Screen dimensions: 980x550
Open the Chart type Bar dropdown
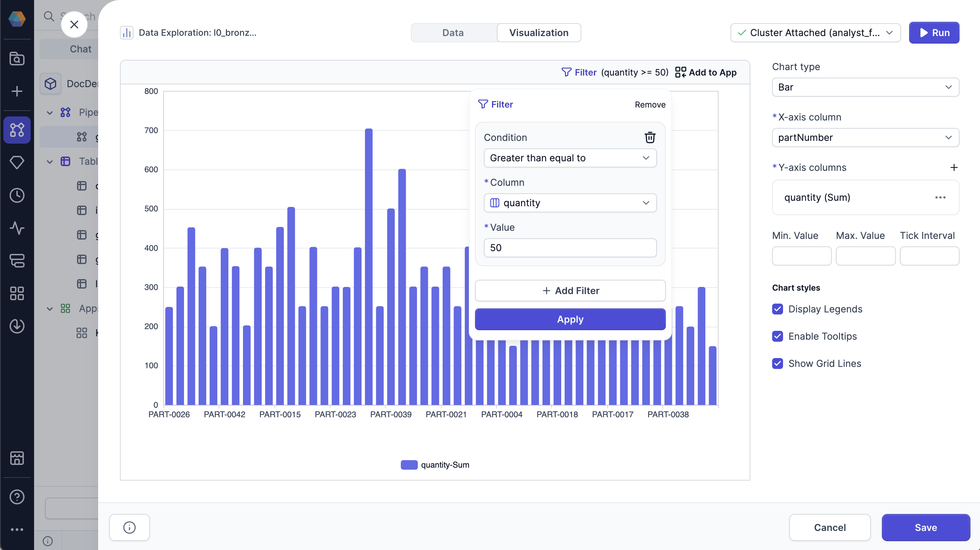[x=865, y=87]
